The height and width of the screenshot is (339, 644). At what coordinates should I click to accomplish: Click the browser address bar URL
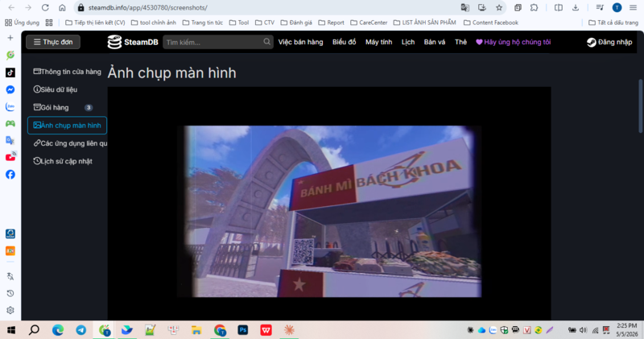click(148, 7)
